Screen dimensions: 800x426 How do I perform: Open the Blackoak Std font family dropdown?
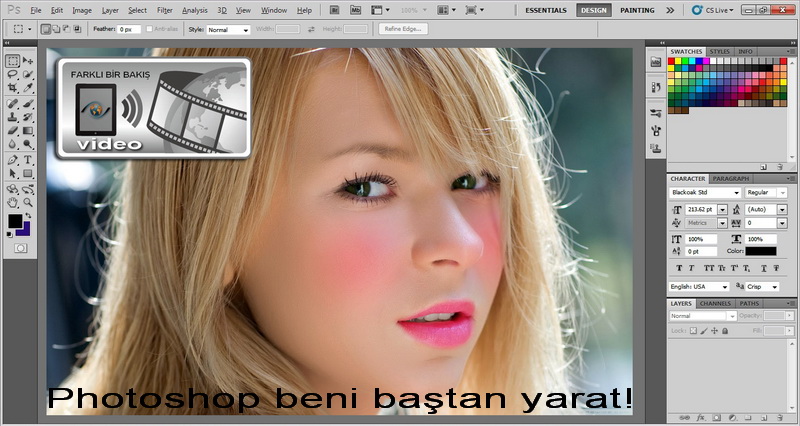tap(705, 192)
